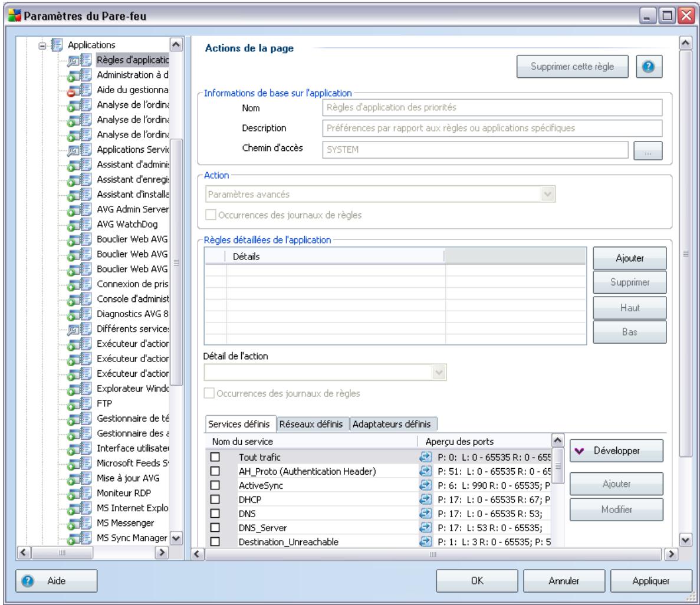Click the icon beside AVG WatchDog
This screenshot has height=605, width=700.
point(80,224)
